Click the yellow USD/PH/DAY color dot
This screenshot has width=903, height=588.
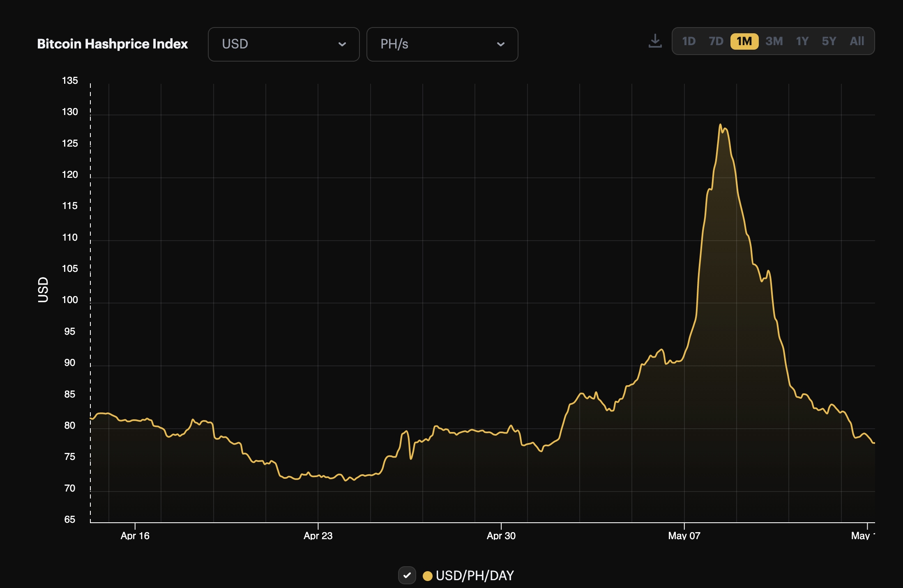pos(428,575)
